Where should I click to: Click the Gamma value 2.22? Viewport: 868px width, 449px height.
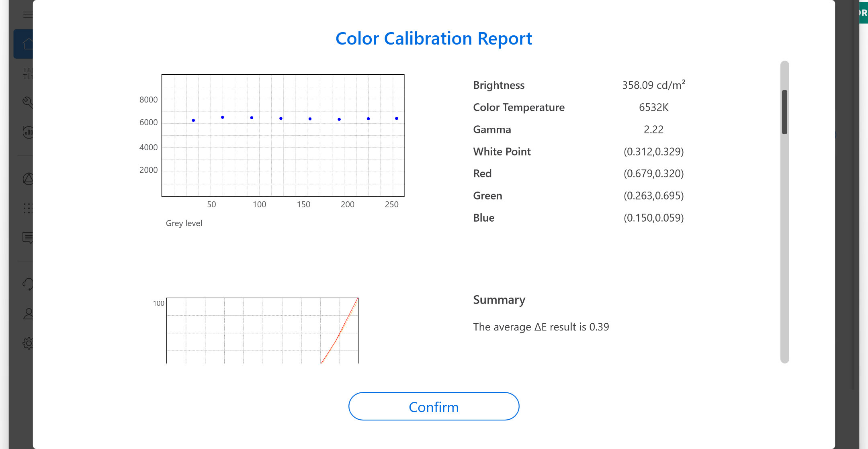click(653, 129)
